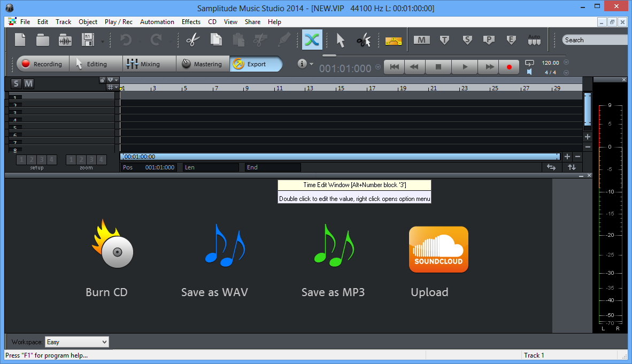Click the fast-forward transport button
Screen dimensions: 632x364
[489, 67]
